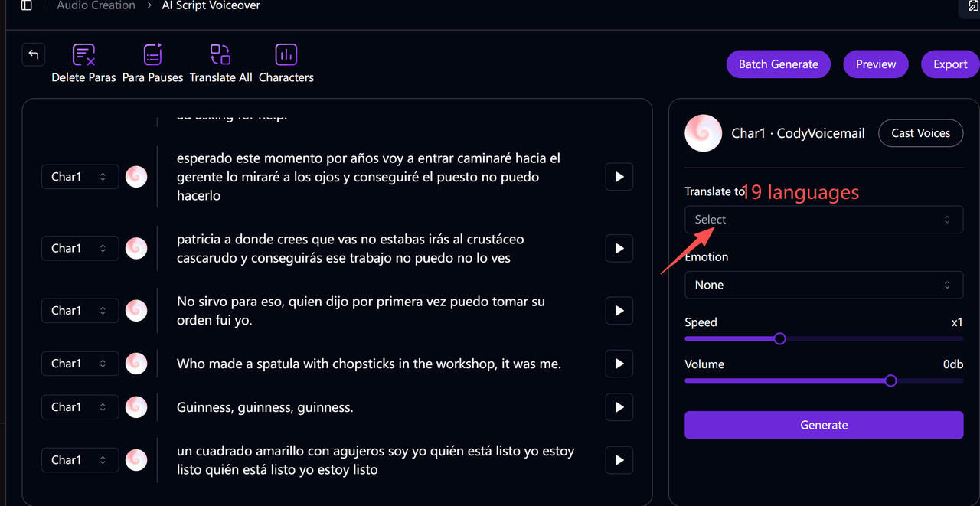Change character for the 'patricia a donde' paragraph

click(80, 248)
